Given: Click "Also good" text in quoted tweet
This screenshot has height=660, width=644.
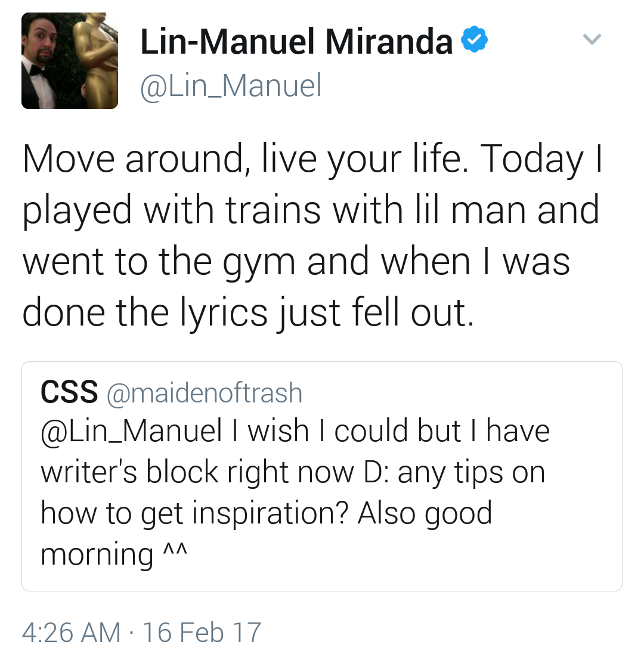Looking at the screenshot, I should click(x=425, y=513).
